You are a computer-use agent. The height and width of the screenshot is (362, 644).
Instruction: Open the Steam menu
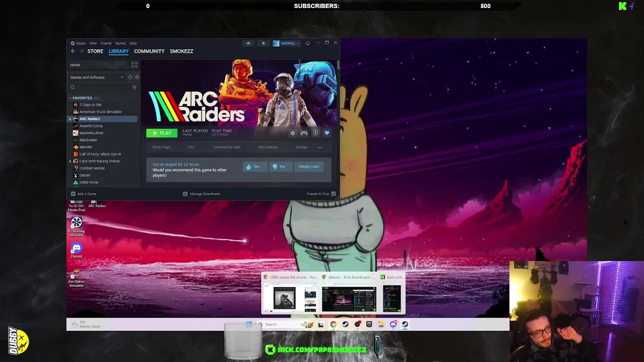pos(80,43)
